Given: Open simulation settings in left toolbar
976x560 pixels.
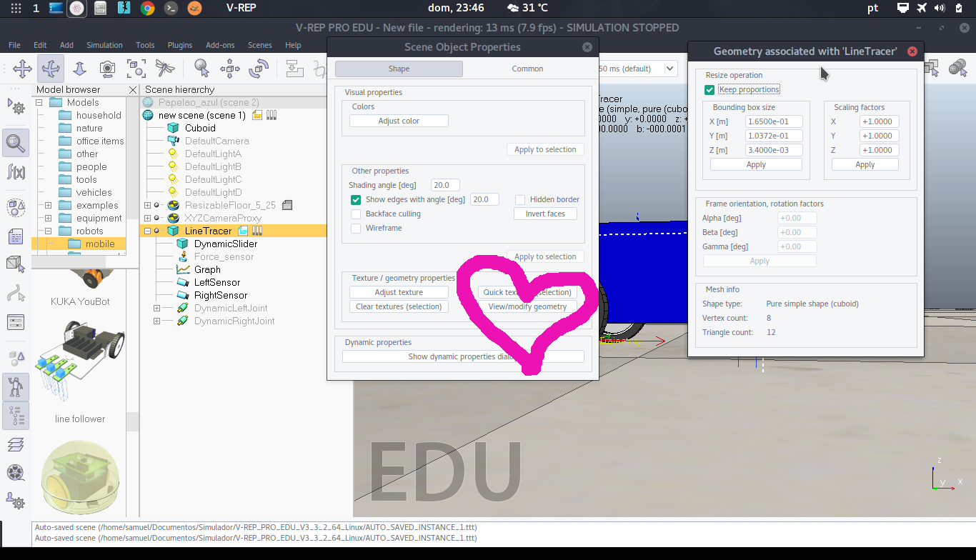Looking at the screenshot, I should click(x=16, y=107).
